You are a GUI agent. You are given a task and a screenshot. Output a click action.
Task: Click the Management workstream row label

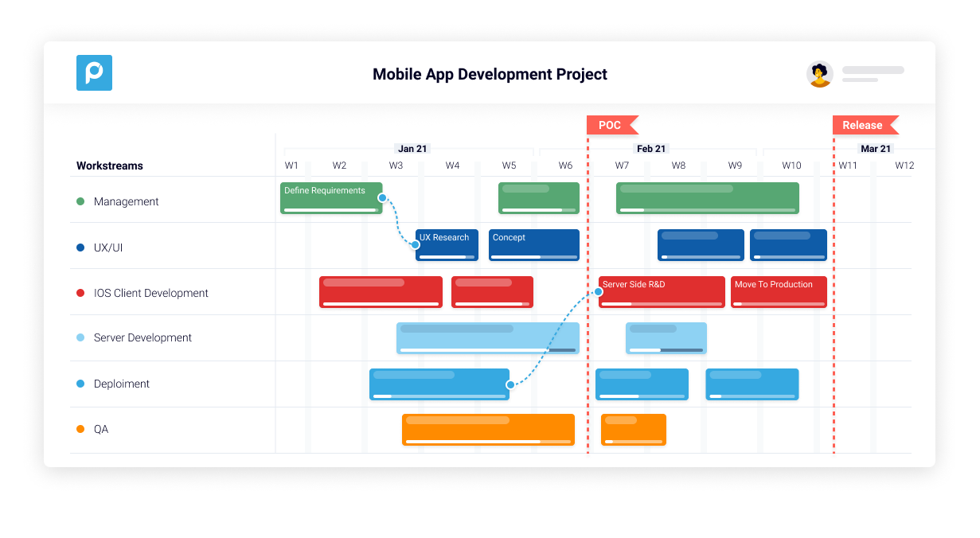click(x=127, y=201)
